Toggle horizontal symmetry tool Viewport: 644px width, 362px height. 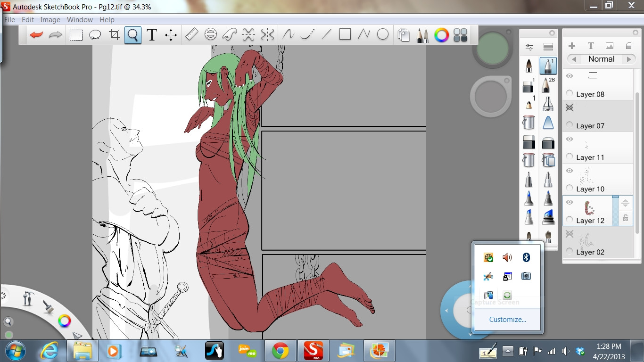coord(248,34)
